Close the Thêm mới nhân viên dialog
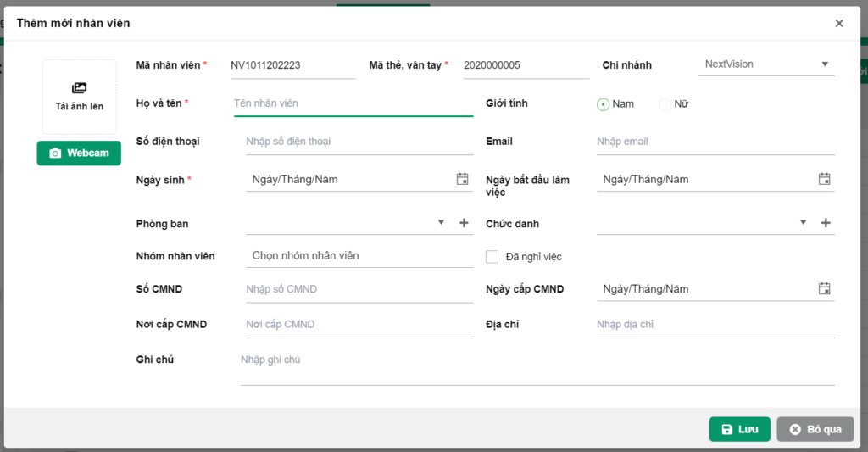Screen dimensions: 868x452 [839, 24]
